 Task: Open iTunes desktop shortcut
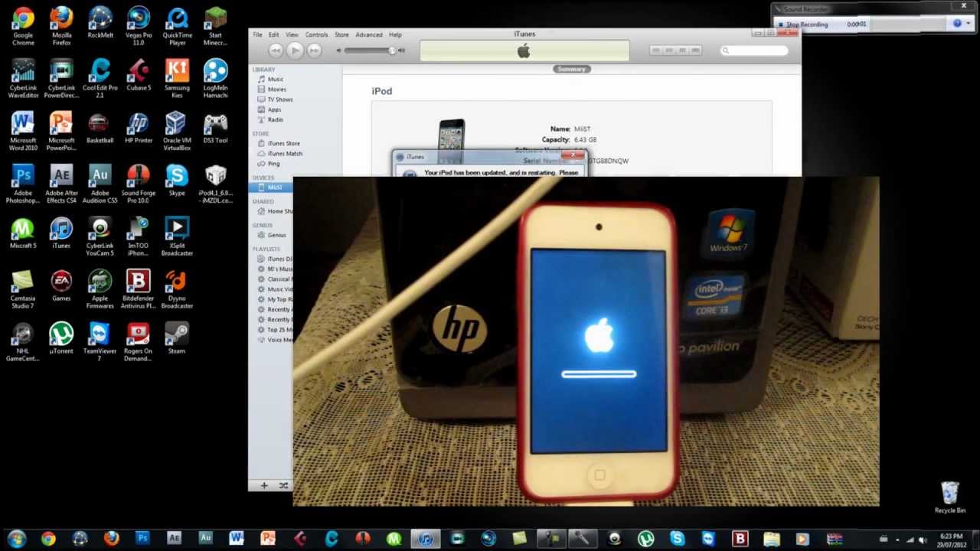click(61, 233)
